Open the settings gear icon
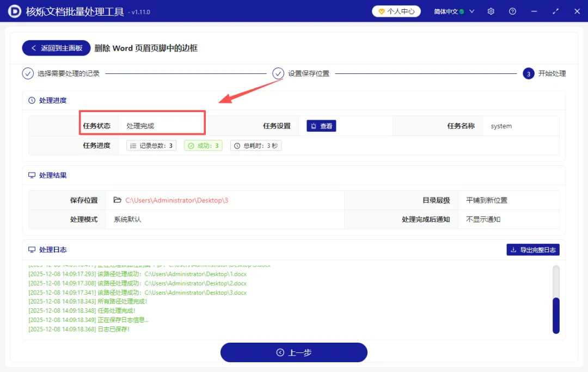The width and height of the screenshot is (588, 372). pyautogui.click(x=491, y=11)
